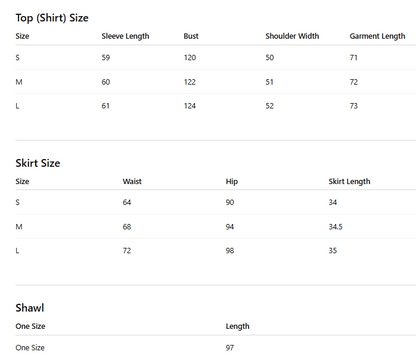Select the Skirt Length column header
Screen dimensions: 416x364
349,182
